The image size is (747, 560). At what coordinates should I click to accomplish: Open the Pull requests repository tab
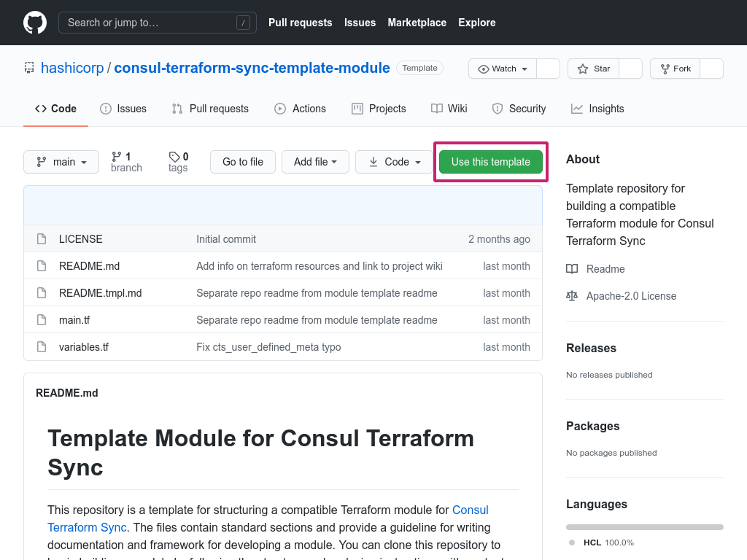coord(210,109)
